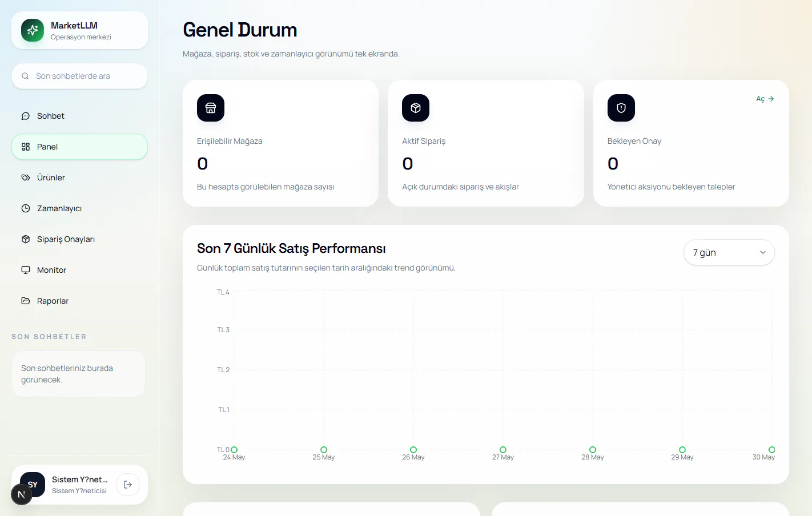Open Zamanlayıcı from the sidebar
812x516 pixels.
pyautogui.click(x=79, y=208)
